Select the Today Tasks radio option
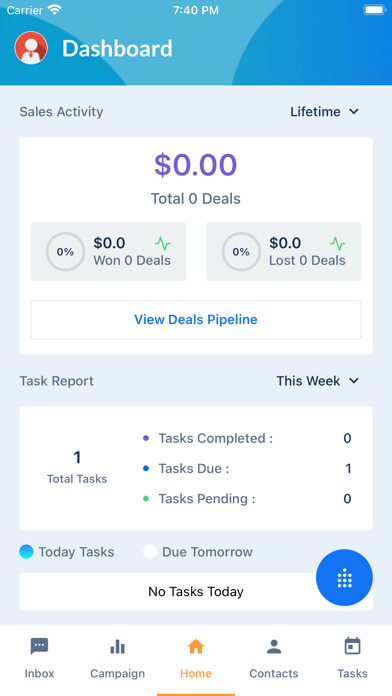This screenshot has height=696, width=392. tap(27, 552)
